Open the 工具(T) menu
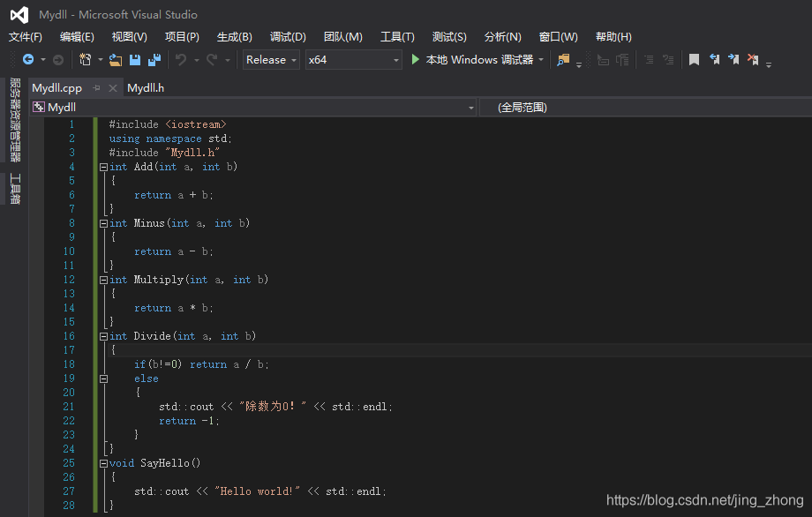812x517 pixels. click(397, 37)
